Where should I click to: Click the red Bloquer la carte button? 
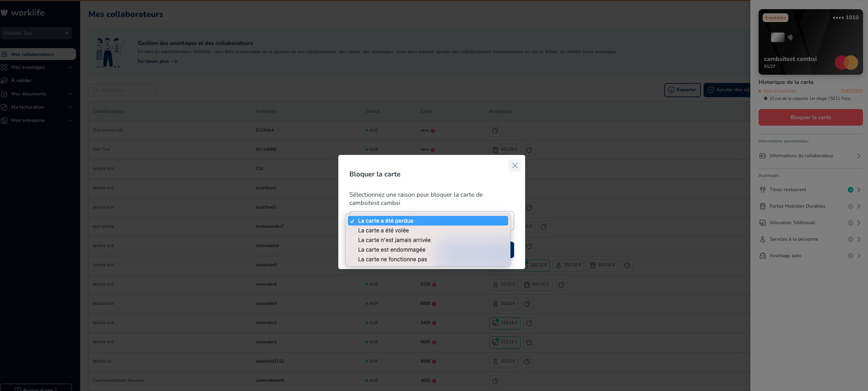click(x=810, y=117)
